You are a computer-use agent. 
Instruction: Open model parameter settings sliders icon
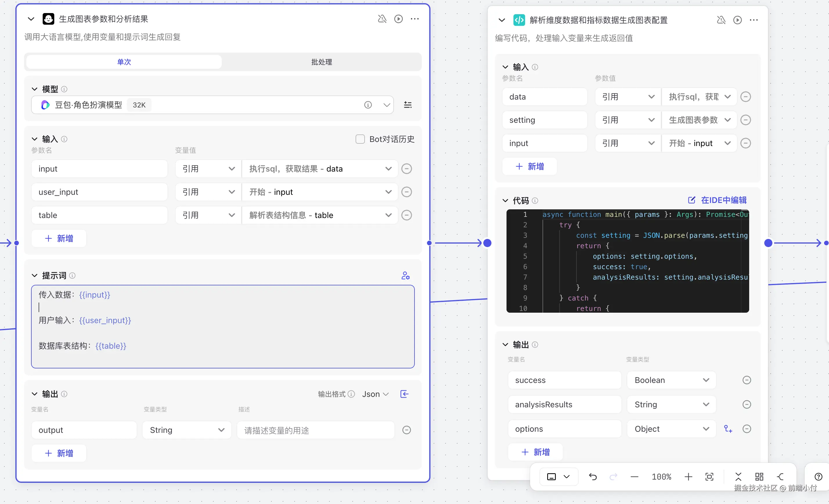pyautogui.click(x=408, y=105)
